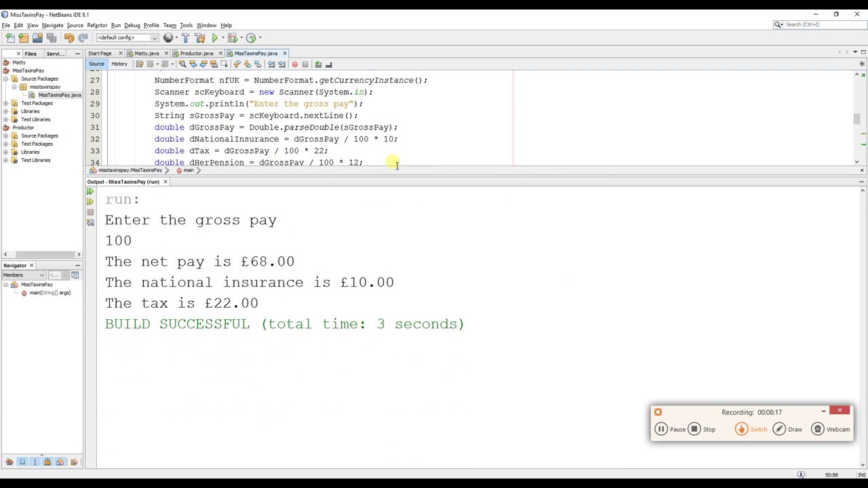Click the Save All toolbar icon
868x488 pixels.
[52, 38]
